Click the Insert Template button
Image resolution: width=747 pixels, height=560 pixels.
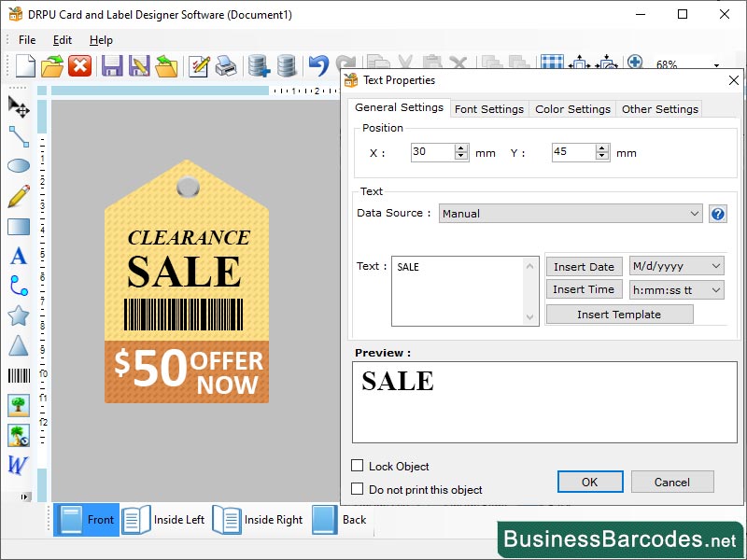coord(619,315)
